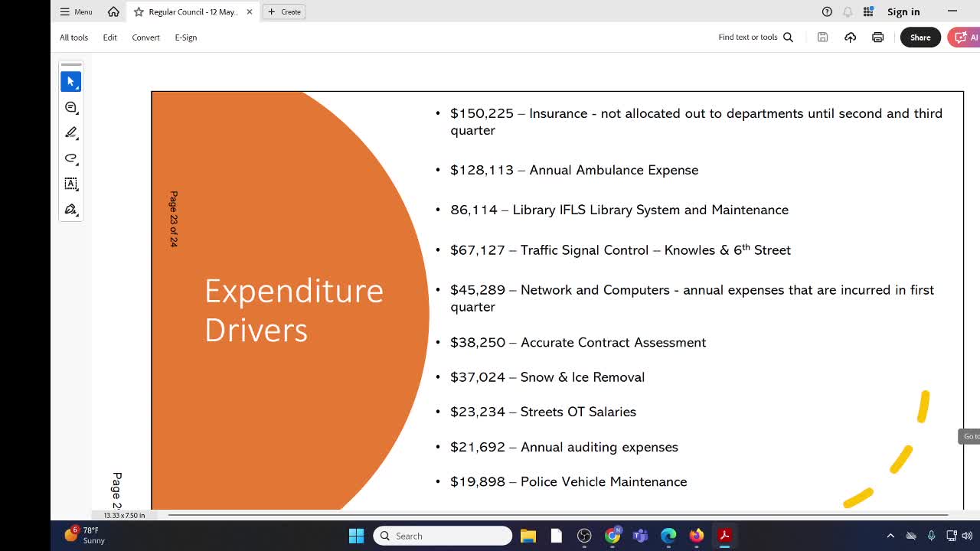The width and height of the screenshot is (980, 551).
Task: Open File Explorer from the taskbar
Action: click(x=528, y=536)
